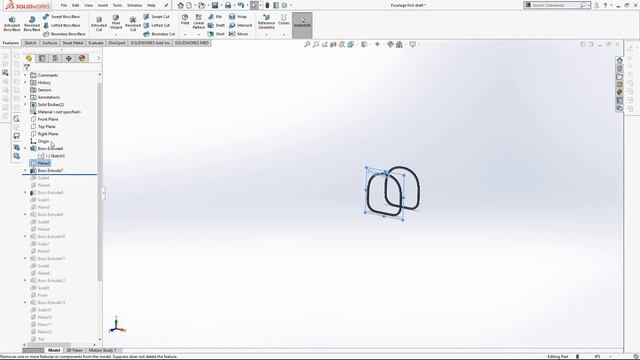
Task: Select the Revolved Boss/Base tool
Action: tap(32, 24)
